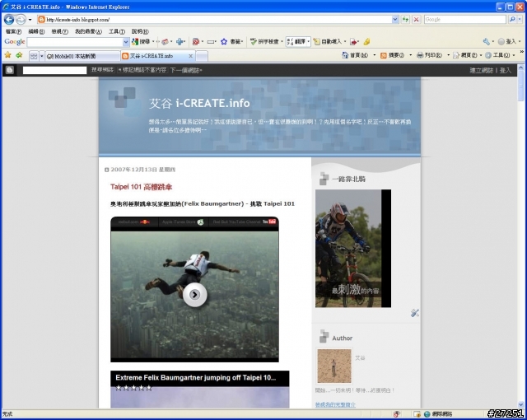This screenshot has width=527, height=420.
Task: Click the popup blocker icon in Google Toolbar
Action: coord(196,42)
